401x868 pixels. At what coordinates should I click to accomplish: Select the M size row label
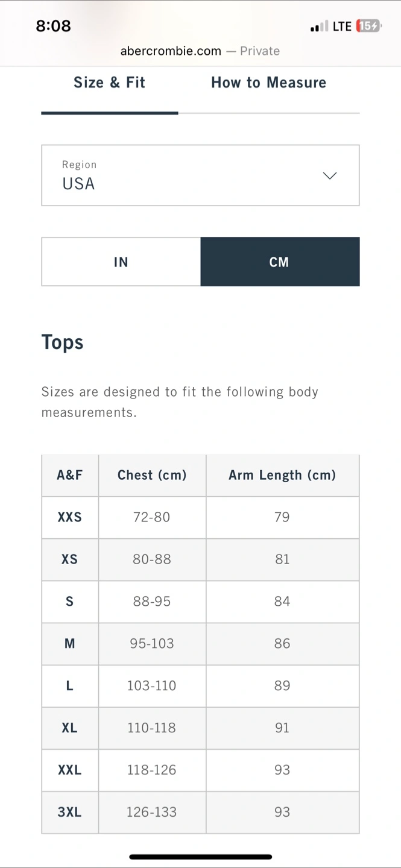click(x=70, y=644)
